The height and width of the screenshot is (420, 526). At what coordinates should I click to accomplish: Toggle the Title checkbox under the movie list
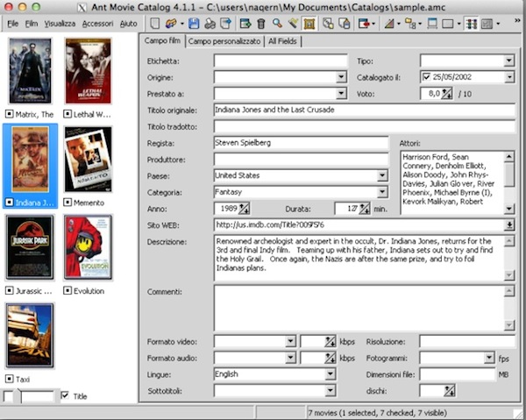tap(65, 396)
